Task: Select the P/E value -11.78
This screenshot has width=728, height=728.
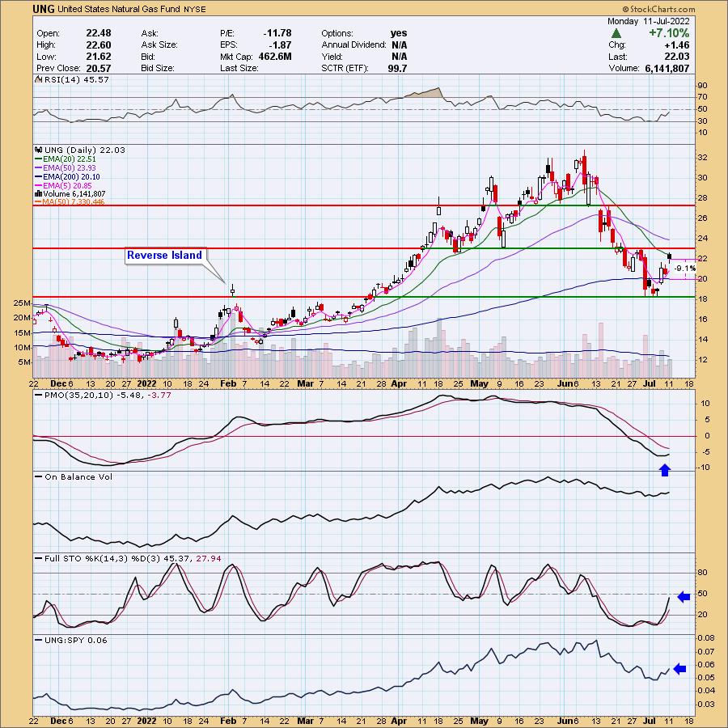Action: pyautogui.click(x=277, y=33)
